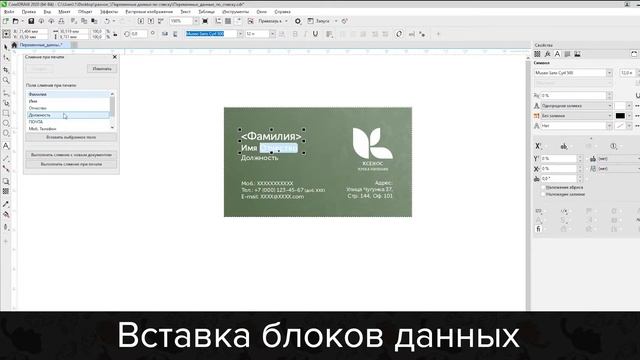Expand the font name dropdown in the property bar

(x=240, y=34)
